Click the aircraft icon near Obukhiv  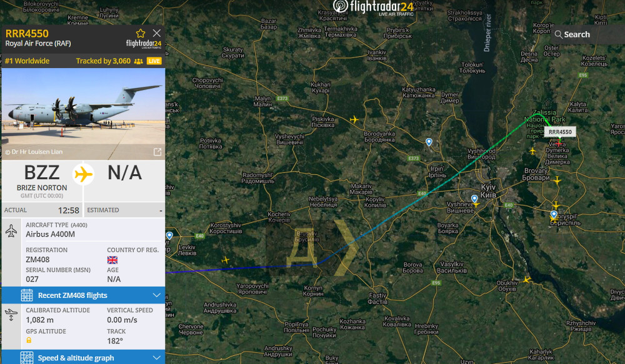point(527,280)
